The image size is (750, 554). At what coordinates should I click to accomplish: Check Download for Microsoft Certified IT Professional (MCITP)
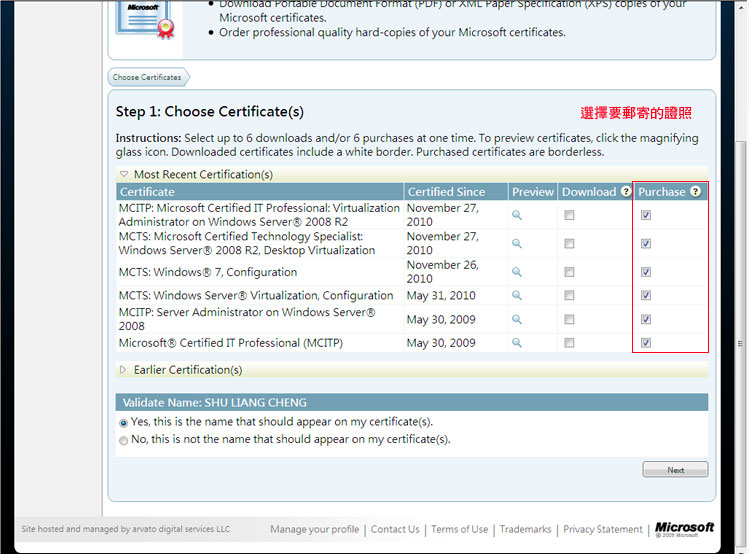569,343
